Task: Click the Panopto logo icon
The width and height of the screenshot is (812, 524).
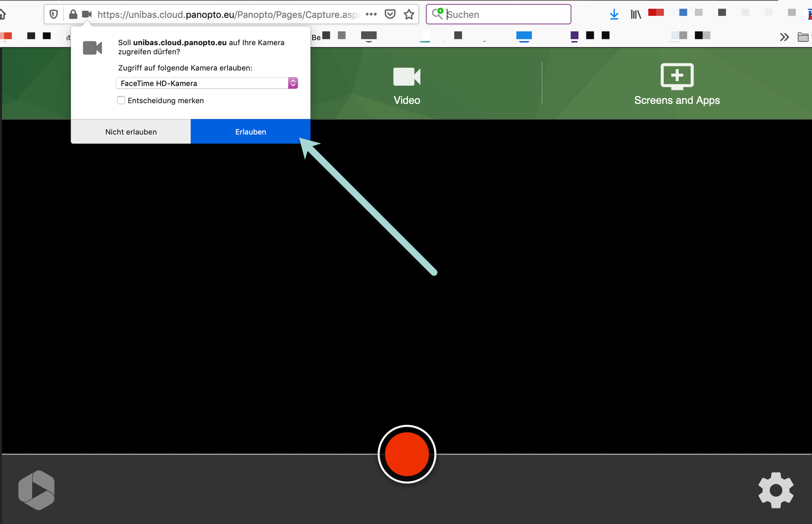Action: point(37,490)
